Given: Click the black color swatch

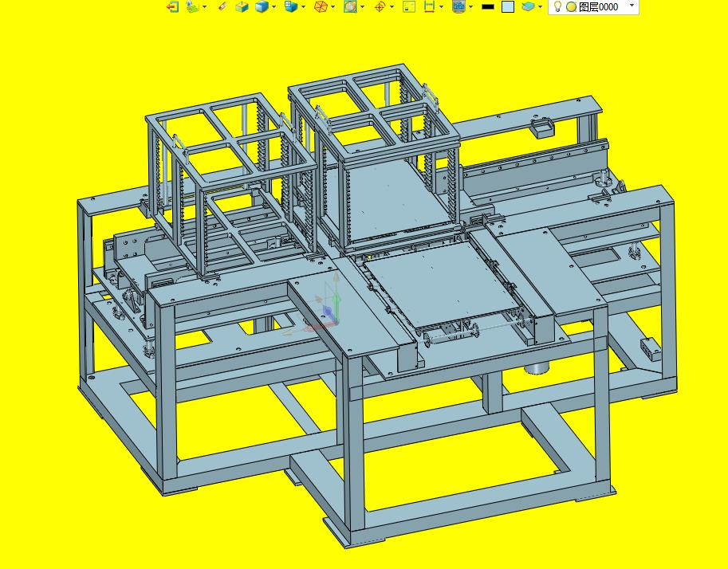Looking at the screenshot, I should tap(488, 6).
